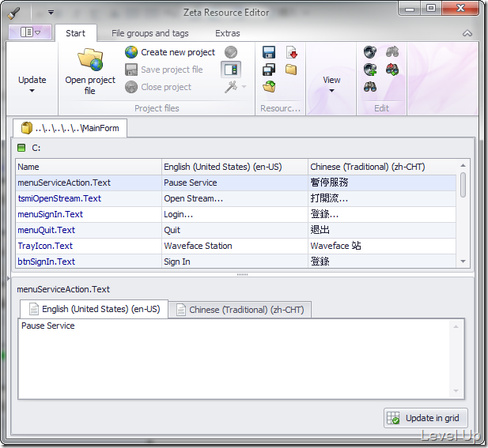Click the Quit grid cell

pyautogui.click(x=235, y=230)
